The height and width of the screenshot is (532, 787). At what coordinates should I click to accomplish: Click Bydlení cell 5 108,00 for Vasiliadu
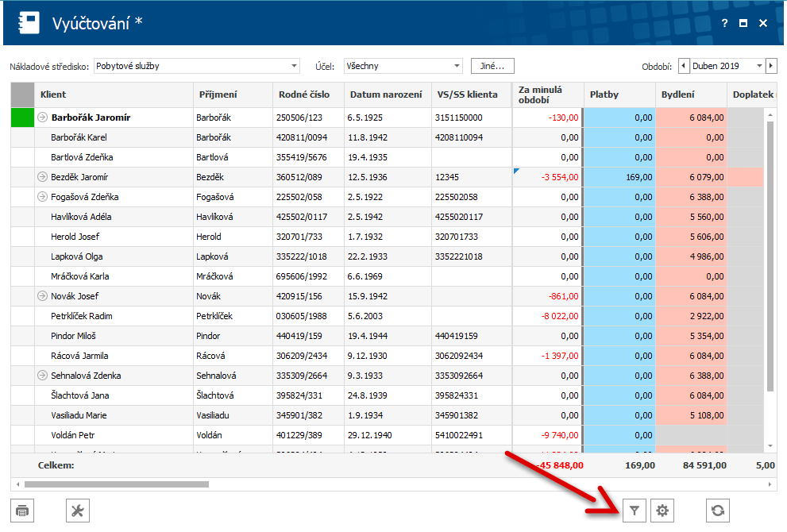click(x=691, y=415)
